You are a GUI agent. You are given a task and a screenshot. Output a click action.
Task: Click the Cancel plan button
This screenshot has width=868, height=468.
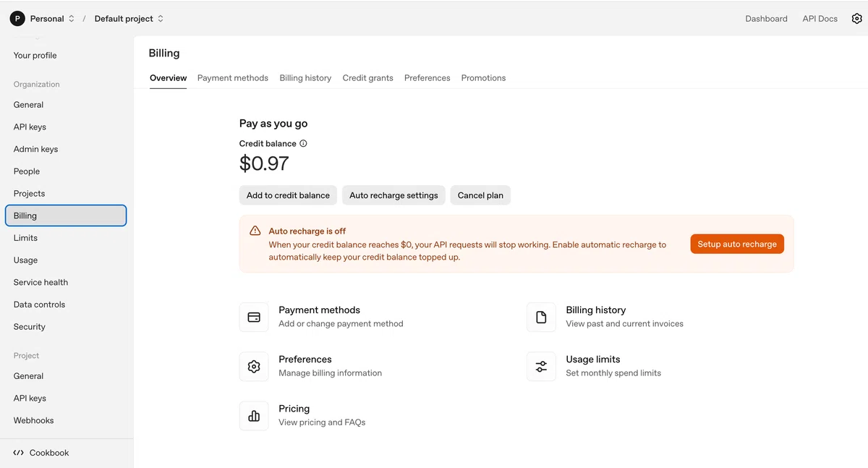pos(480,195)
